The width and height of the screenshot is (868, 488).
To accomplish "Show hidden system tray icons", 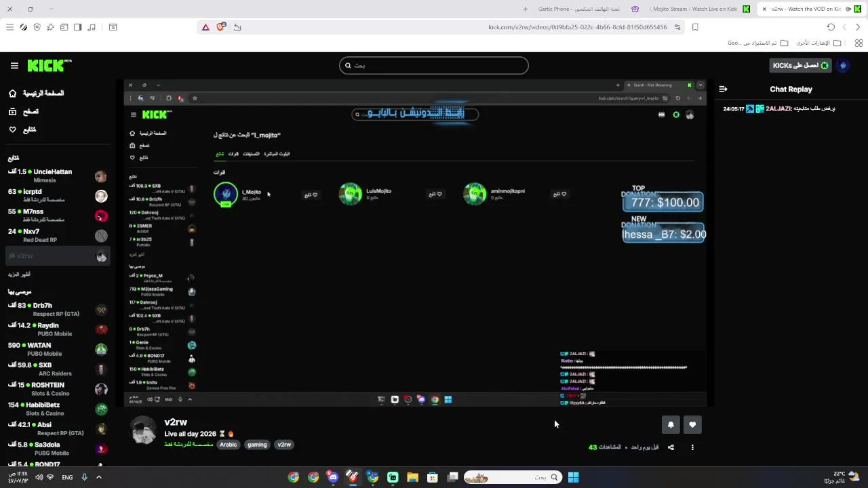I will pos(98,477).
